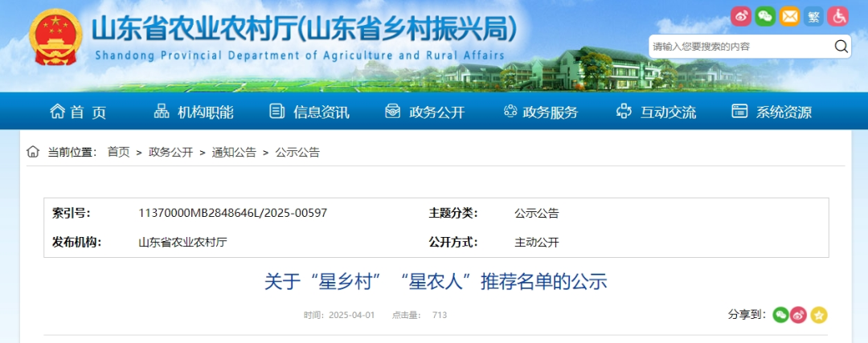
Task: Open 互动交流 menu
Action: pos(668,112)
